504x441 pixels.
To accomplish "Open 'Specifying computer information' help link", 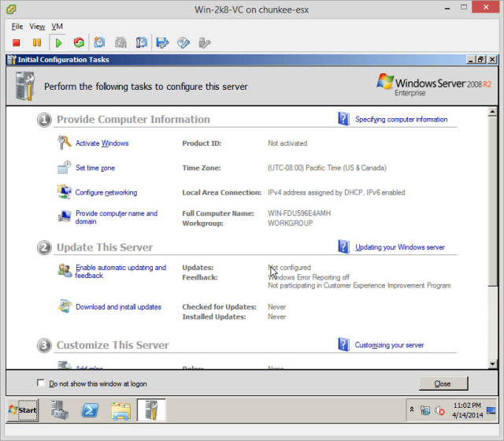I will pyautogui.click(x=401, y=119).
